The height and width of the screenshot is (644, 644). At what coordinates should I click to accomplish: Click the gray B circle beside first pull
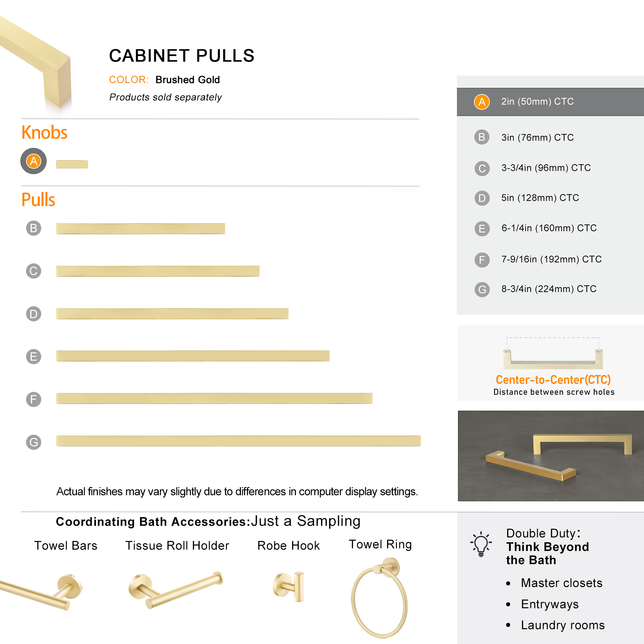[34, 228]
